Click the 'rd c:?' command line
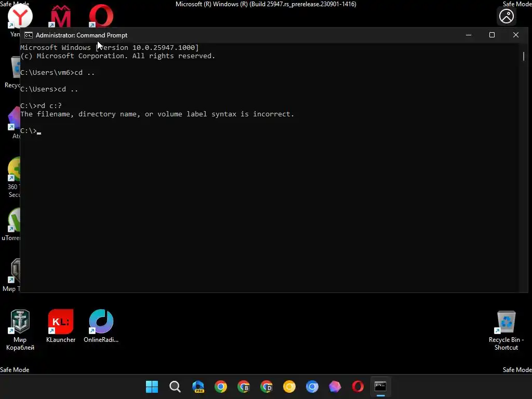 (x=41, y=105)
